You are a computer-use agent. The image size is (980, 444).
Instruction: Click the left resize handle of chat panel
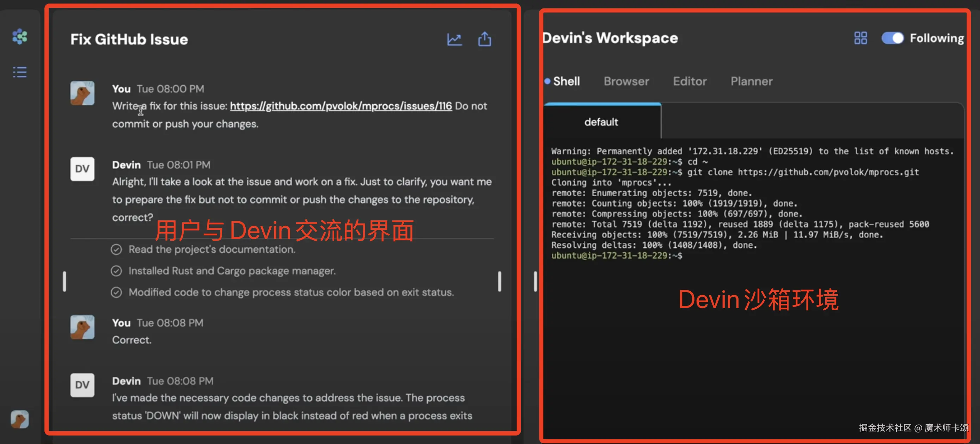pos(64,281)
